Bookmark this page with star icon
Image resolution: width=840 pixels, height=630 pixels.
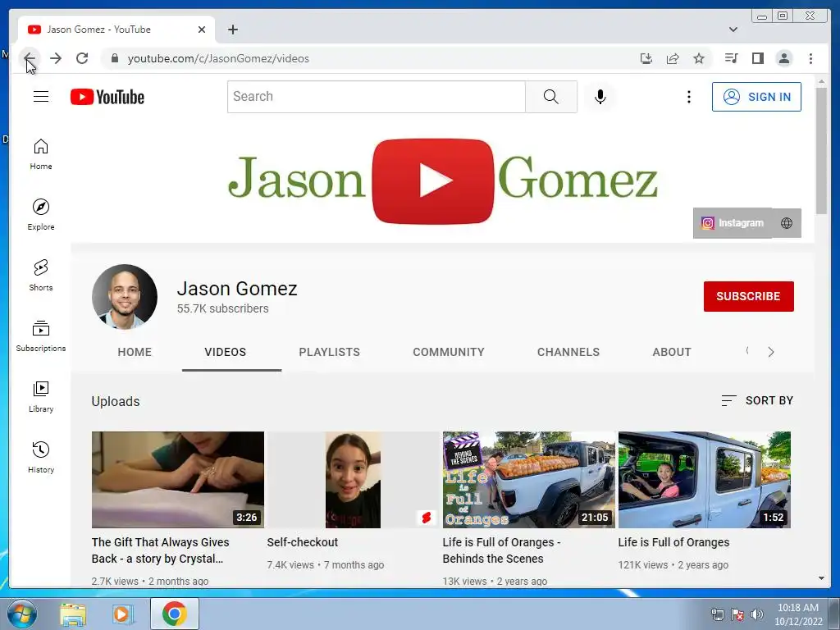click(x=699, y=58)
